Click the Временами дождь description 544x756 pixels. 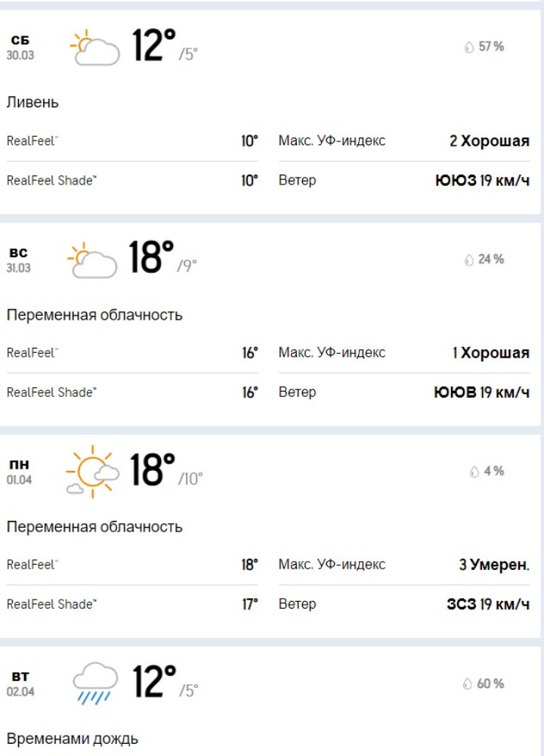point(73,739)
